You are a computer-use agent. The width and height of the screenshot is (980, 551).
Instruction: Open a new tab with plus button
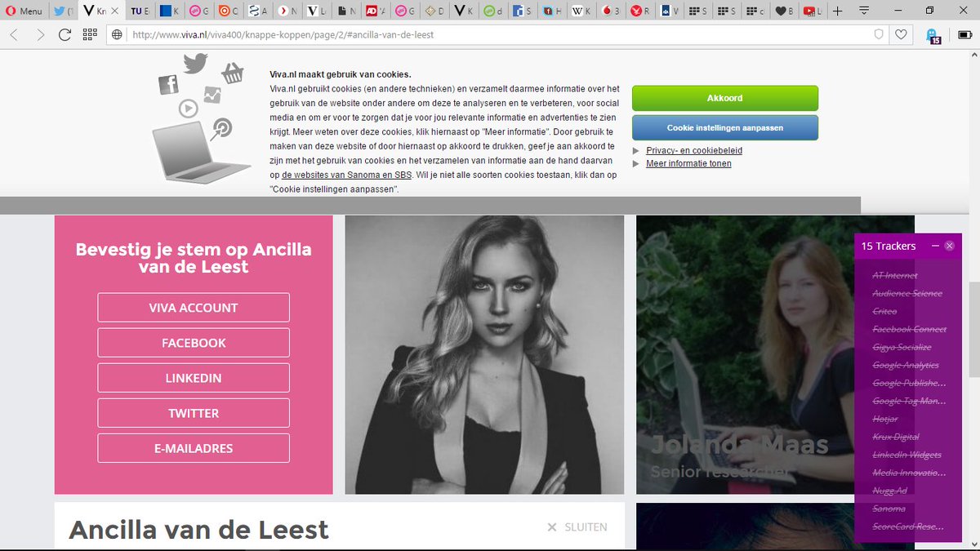[837, 11]
